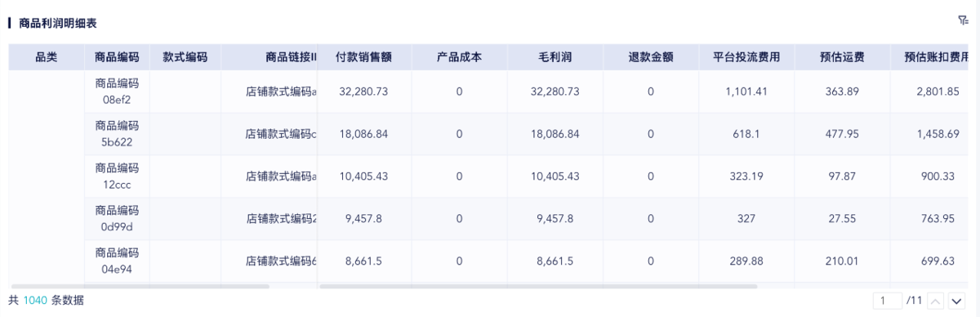Click gross profit 18,086.84 in 毛利润 column
This screenshot has width=980, height=317.
tap(555, 134)
